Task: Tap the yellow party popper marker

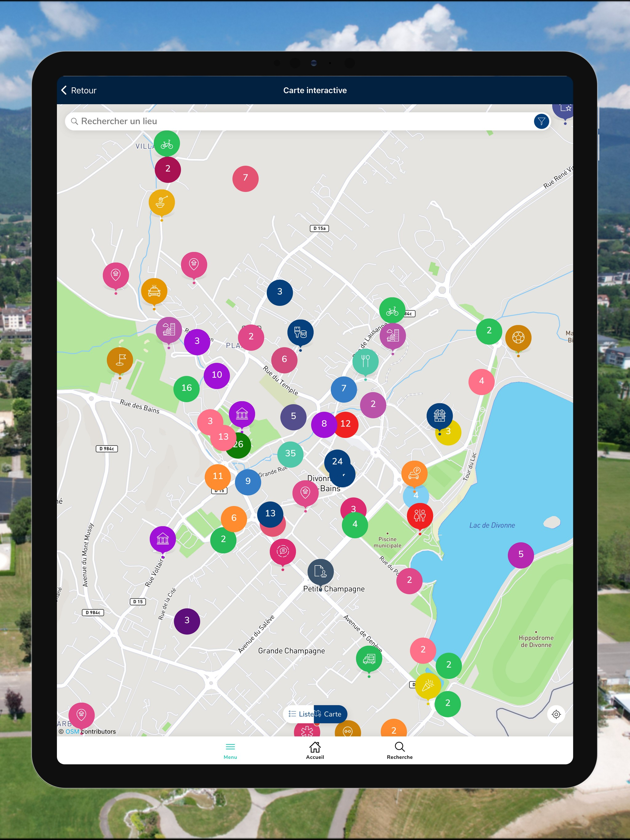Action: point(428,686)
